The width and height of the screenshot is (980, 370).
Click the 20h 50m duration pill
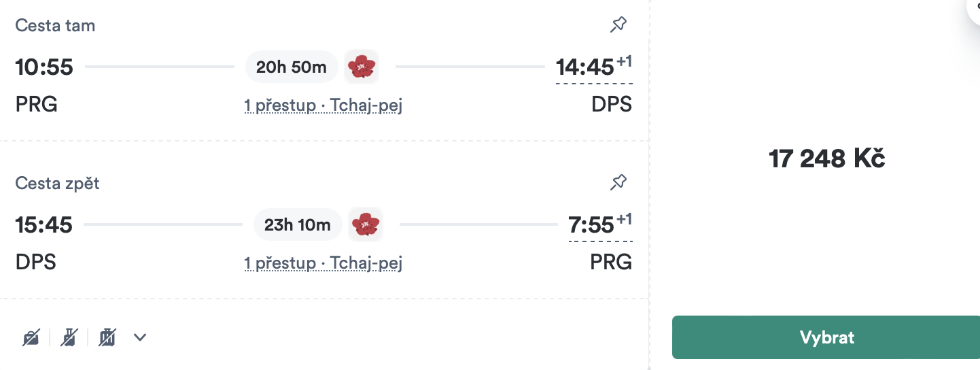click(x=292, y=67)
